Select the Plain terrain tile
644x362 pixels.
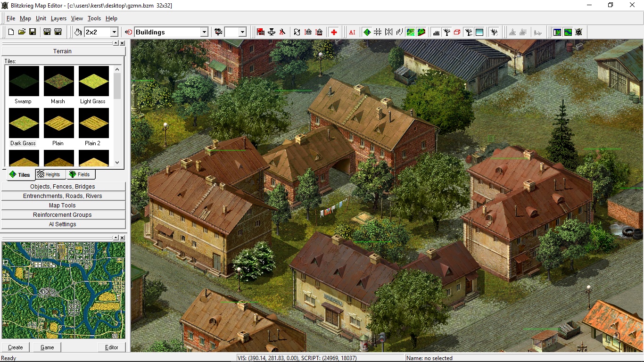[x=58, y=127]
